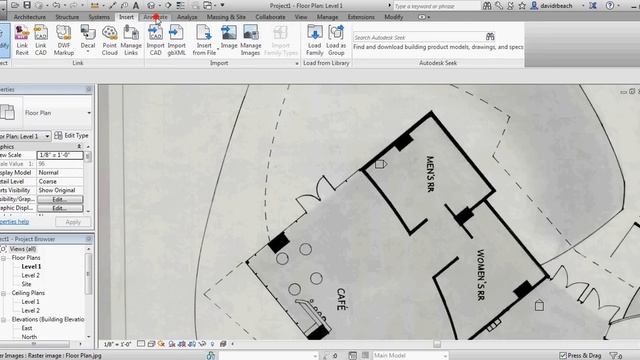This screenshot has height=360, width=640.
Task: Click the Link Revit tool
Action: pyautogui.click(x=22, y=40)
